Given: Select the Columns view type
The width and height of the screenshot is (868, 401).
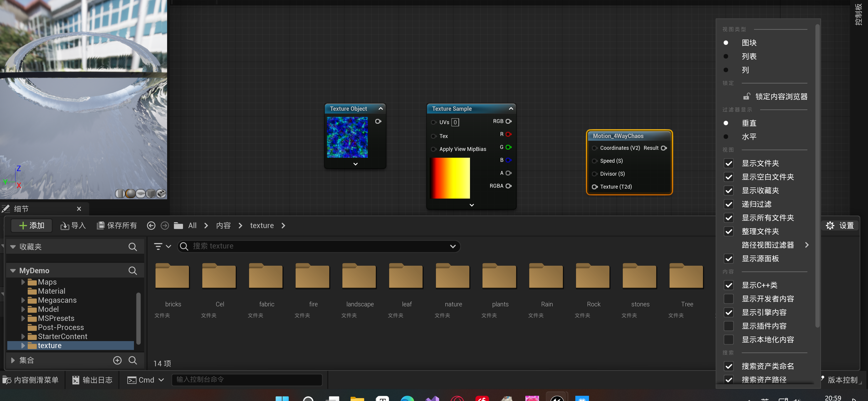Looking at the screenshot, I should pos(745,70).
